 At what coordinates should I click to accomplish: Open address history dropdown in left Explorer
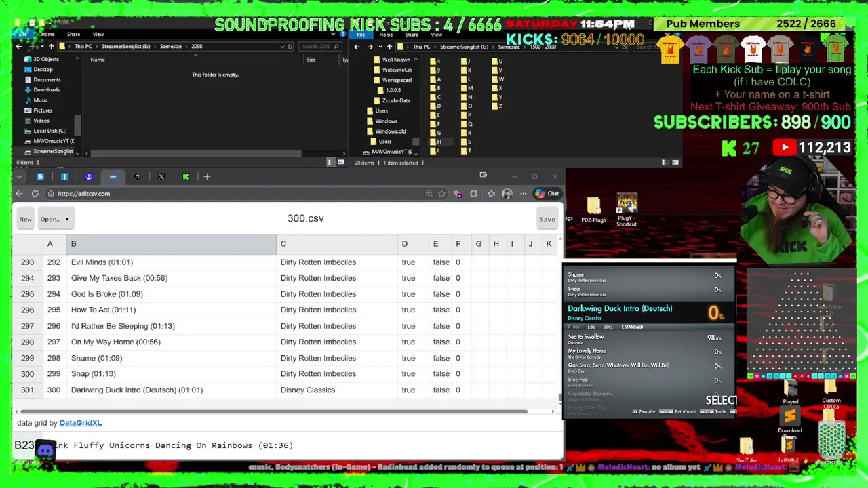point(282,47)
